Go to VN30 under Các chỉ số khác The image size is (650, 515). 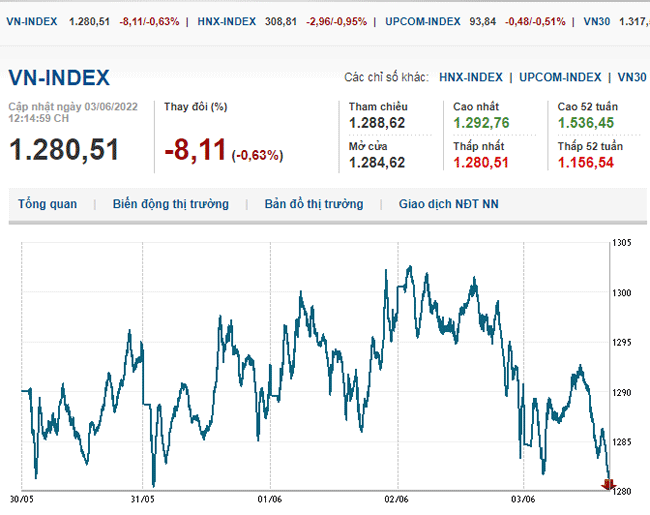(x=631, y=77)
